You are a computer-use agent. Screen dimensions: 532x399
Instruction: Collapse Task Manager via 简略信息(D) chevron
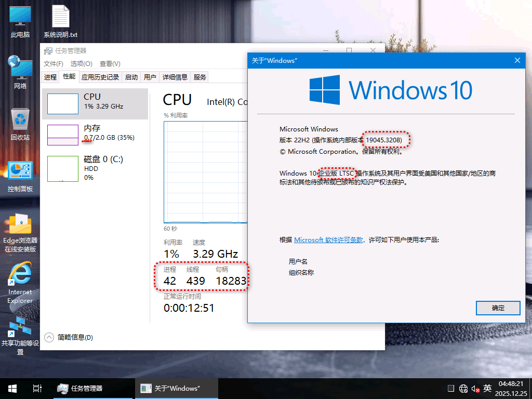coord(49,337)
